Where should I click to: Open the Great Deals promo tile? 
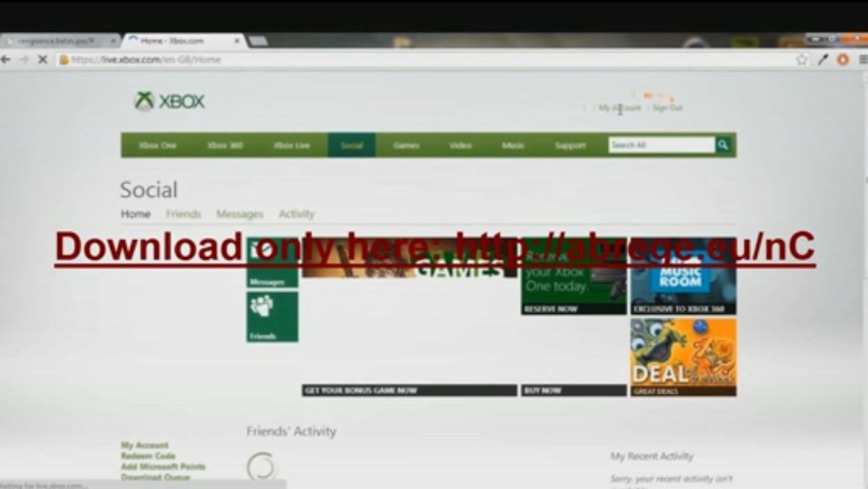(x=683, y=357)
